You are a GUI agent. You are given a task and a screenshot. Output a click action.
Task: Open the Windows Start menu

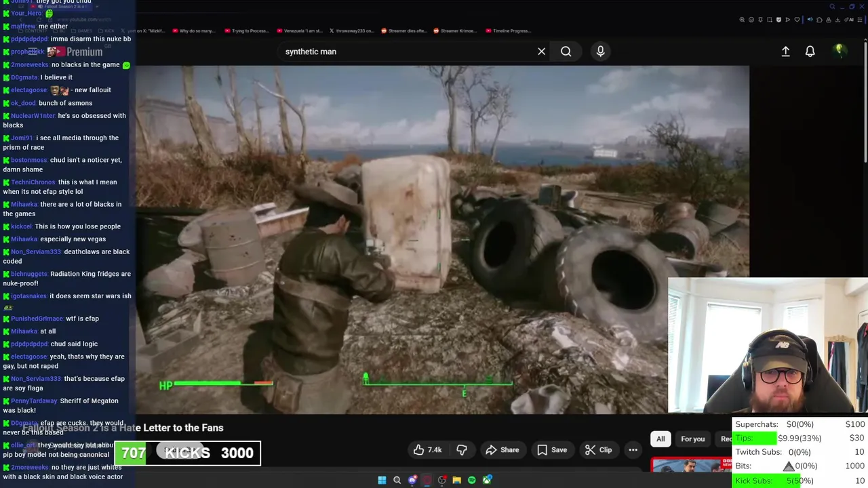382,480
